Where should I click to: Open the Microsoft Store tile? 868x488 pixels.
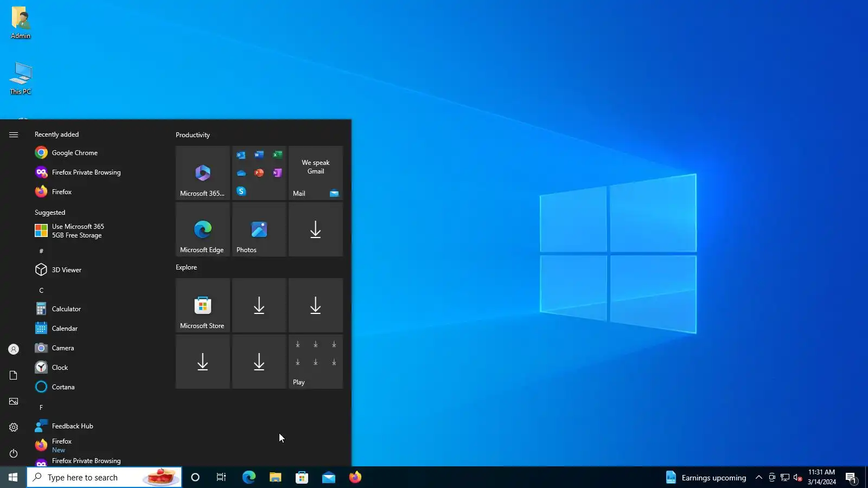point(203,305)
